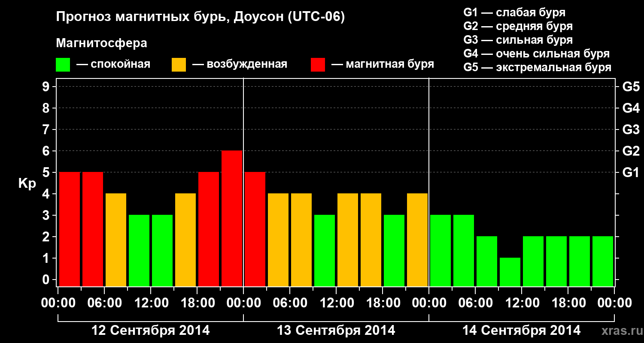The image size is (644, 343).
Task: Click the "G5 — экстремальная буря" legend line
Action: [538, 67]
